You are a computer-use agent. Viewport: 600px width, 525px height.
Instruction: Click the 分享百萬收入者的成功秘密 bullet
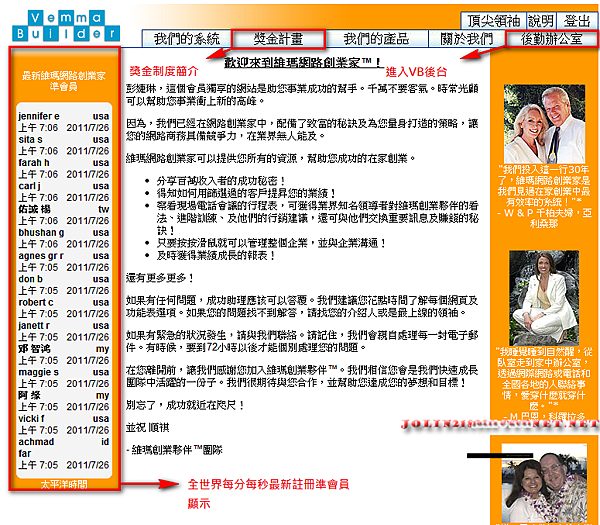(221, 181)
